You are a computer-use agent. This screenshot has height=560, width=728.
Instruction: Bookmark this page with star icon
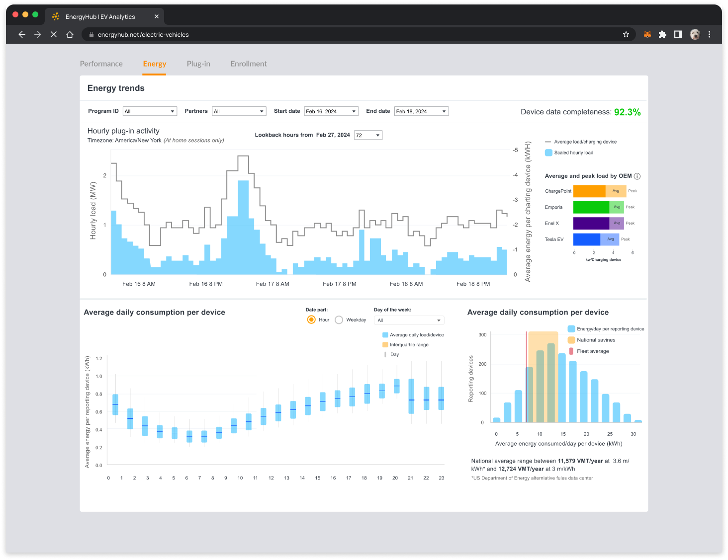coord(626,34)
